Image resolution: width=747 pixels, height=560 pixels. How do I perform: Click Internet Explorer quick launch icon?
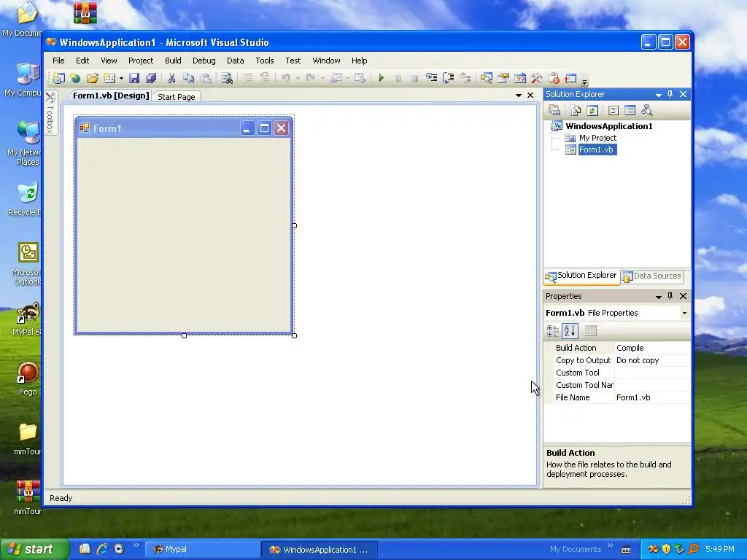click(x=102, y=549)
